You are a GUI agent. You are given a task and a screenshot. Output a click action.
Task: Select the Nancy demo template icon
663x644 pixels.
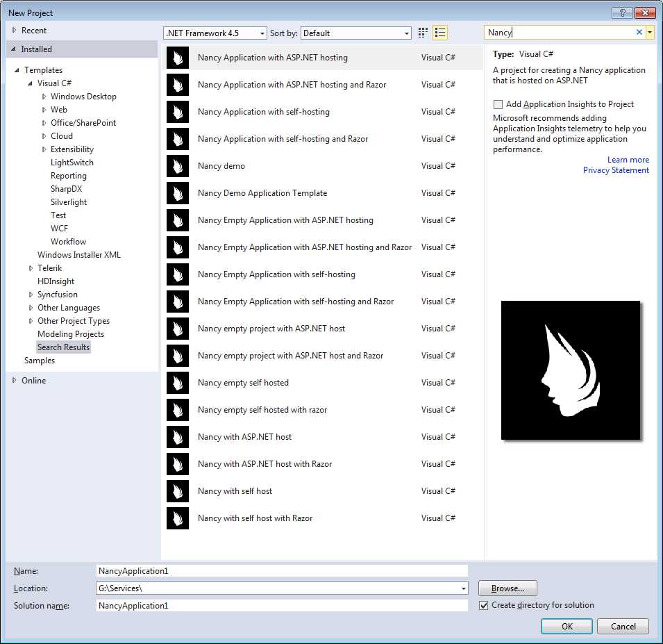(177, 166)
